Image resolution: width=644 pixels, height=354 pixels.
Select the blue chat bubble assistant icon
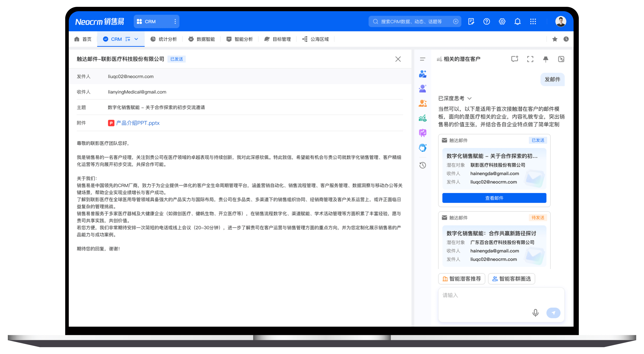click(423, 148)
